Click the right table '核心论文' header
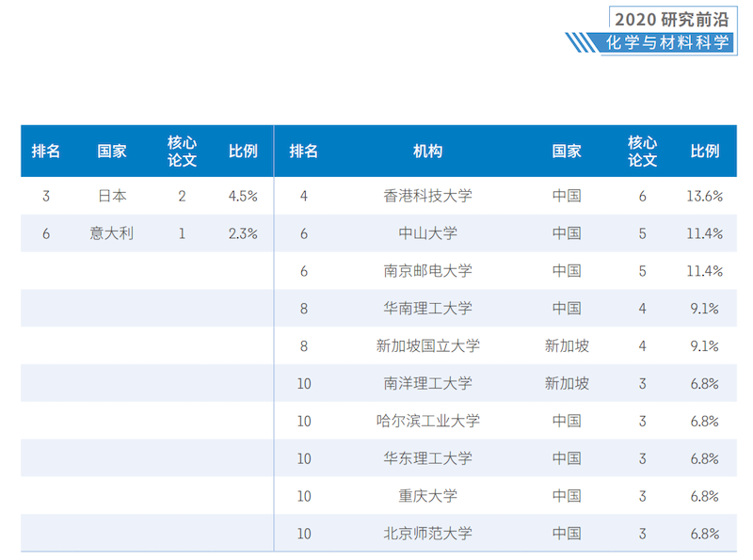The height and width of the screenshot is (560, 753). [642, 152]
